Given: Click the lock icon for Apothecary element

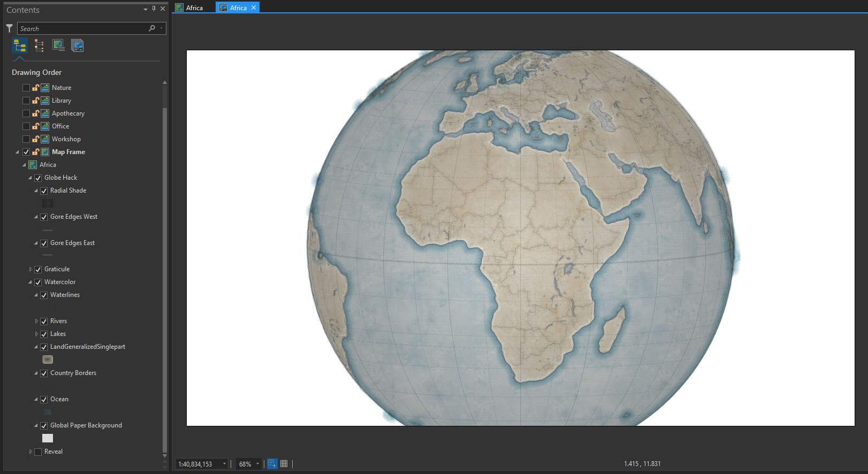Looking at the screenshot, I should tap(35, 113).
